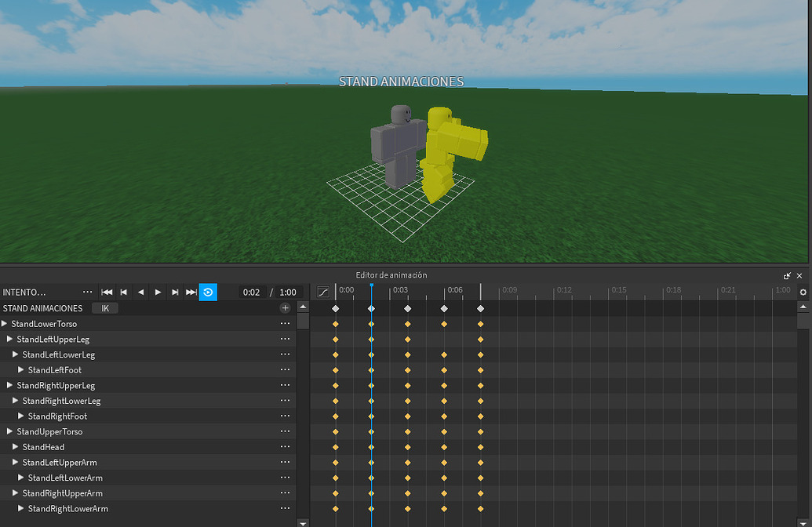Expand the StandRightLowerArm track
This screenshot has height=527, width=812.
pos(21,508)
